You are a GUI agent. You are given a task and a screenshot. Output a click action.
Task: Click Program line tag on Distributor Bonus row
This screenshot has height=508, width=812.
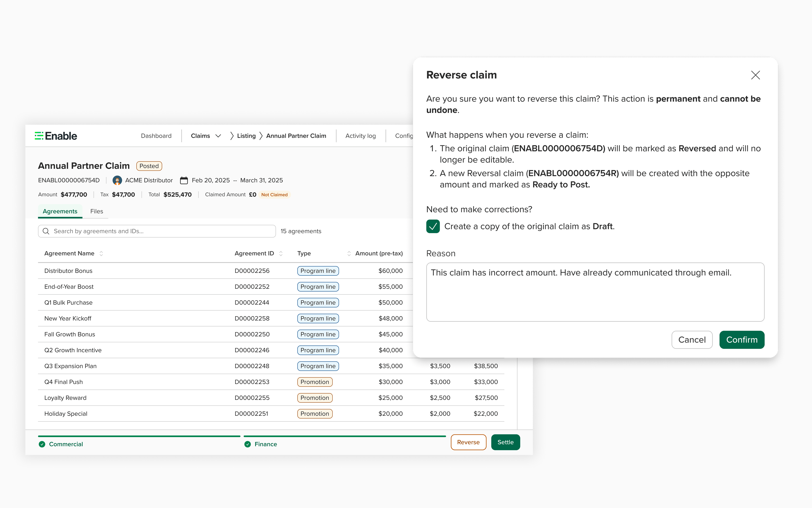click(x=318, y=271)
